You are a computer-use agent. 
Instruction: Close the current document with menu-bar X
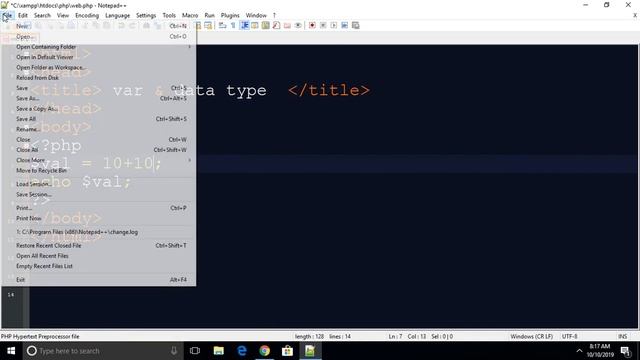coord(635,15)
